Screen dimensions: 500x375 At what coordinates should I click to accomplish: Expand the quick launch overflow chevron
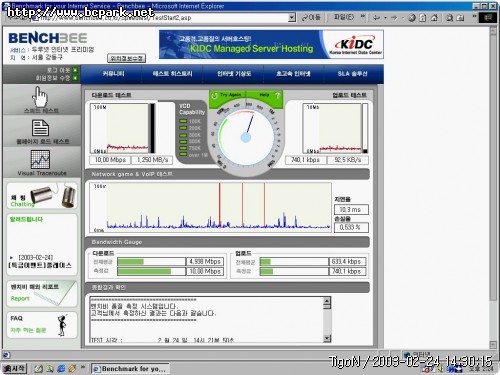pyautogui.click(x=83, y=367)
